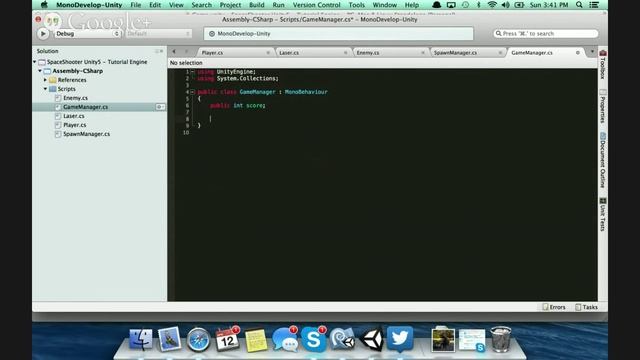640x360 pixels.
Task: Close the GameManager.cs tab
Action: tap(578, 53)
